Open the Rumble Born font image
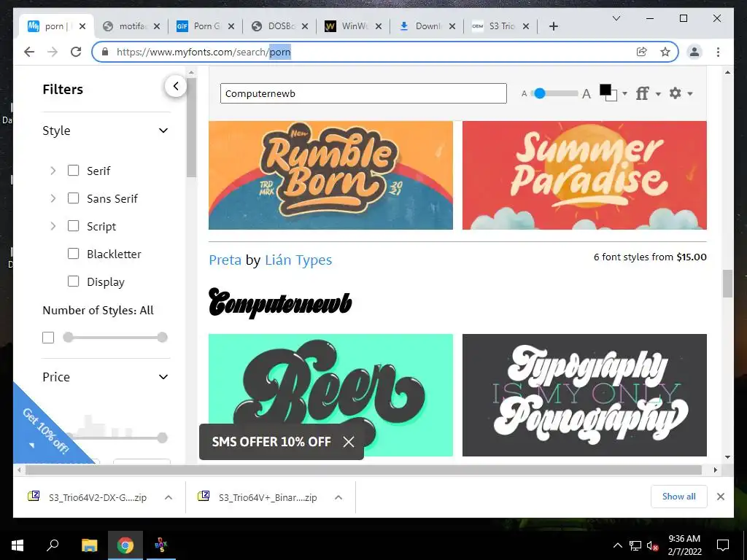The height and width of the screenshot is (560, 747). 330,175
